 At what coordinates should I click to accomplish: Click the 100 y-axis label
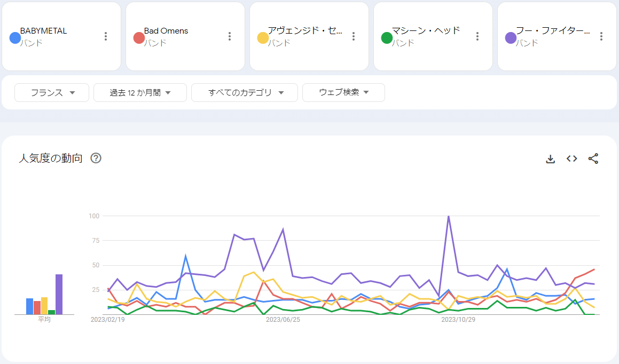(94, 216)
